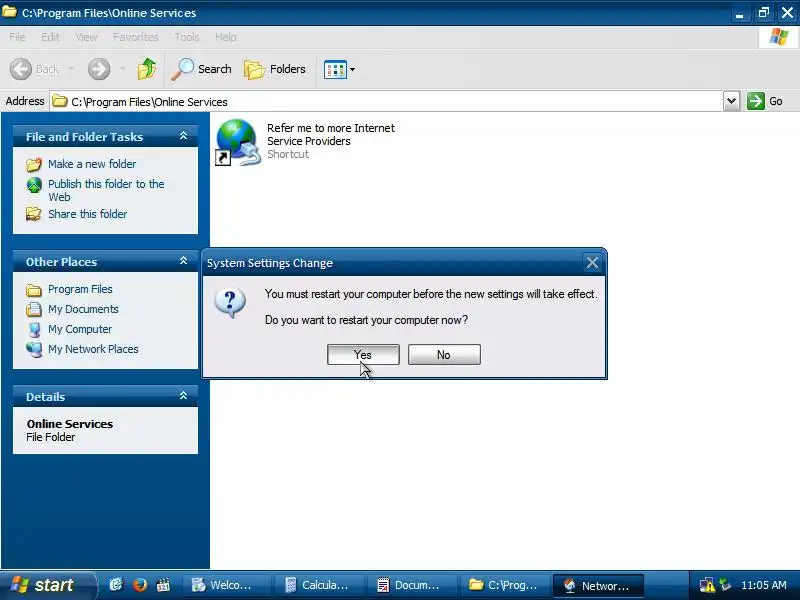Select the Internet Service Providers shortcut icon
The image size is (800, 600).
[237, 142]
